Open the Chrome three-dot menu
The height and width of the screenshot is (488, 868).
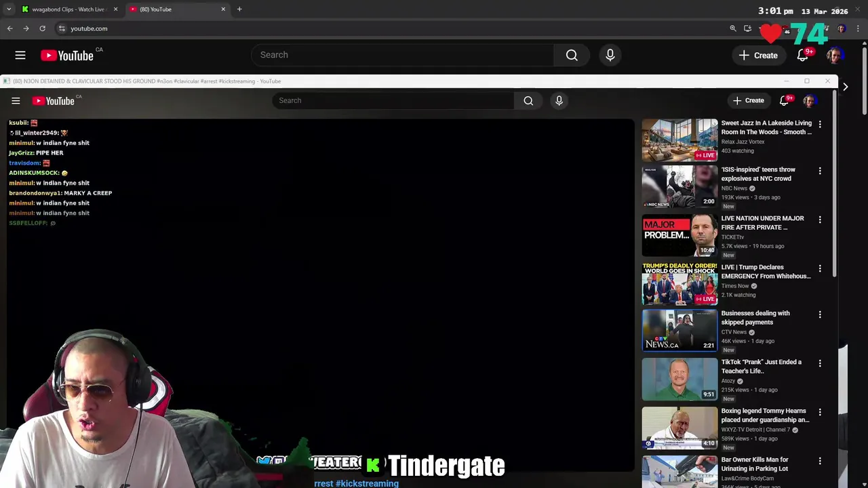pyautogui.click(x=858, y=28)
